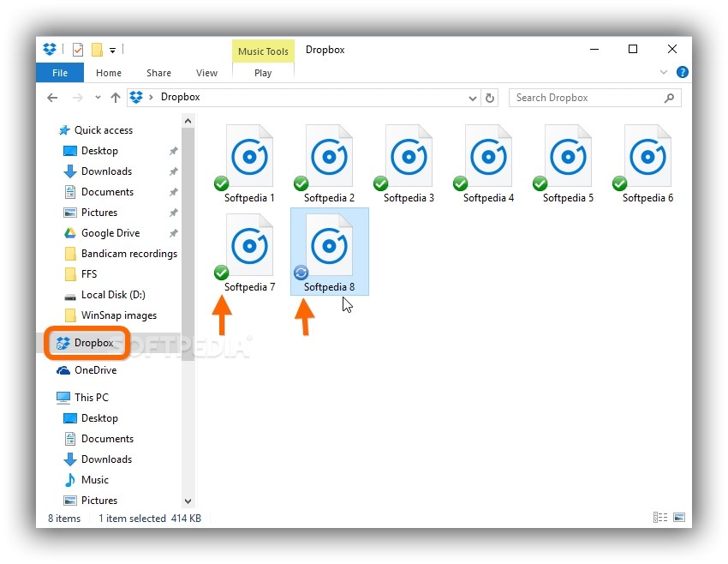Screen dimensions: 728x564
Task: Open the Softpedia 8 file
Action: [x=329, y=244]
